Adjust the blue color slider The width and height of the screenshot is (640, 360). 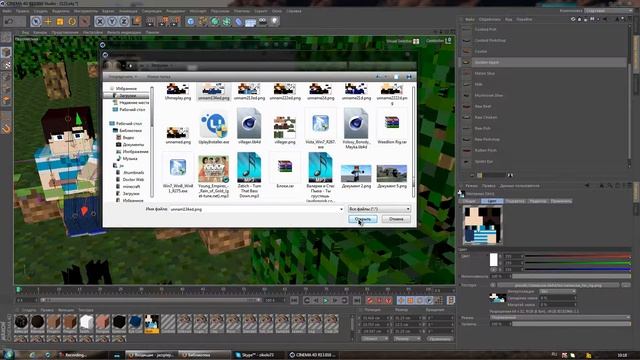tap(578, 269)
